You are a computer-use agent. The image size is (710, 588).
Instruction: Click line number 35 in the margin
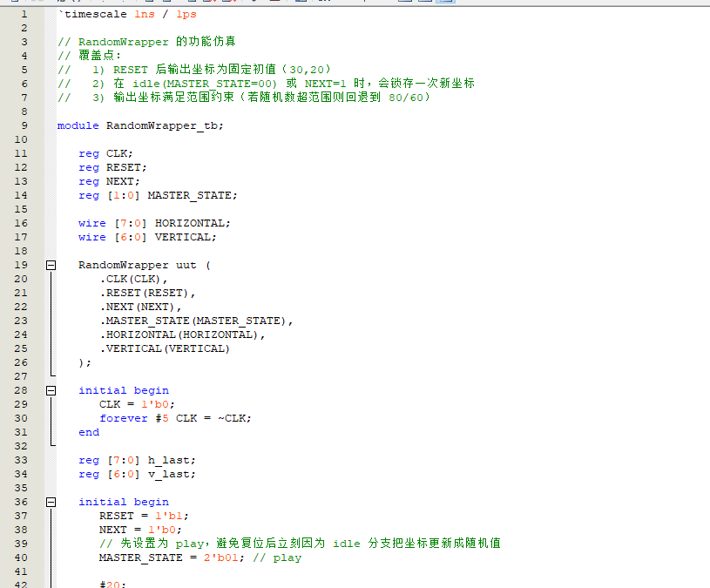[x=21, y=488]
